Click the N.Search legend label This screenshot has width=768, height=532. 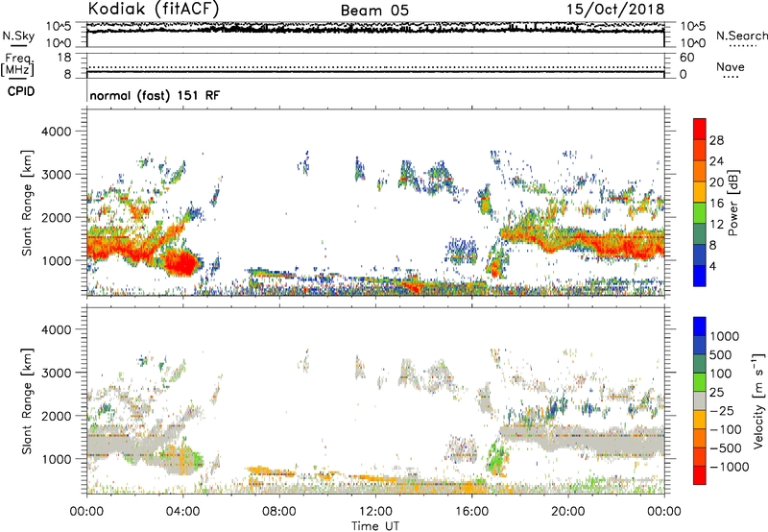(x=741, y=36)
